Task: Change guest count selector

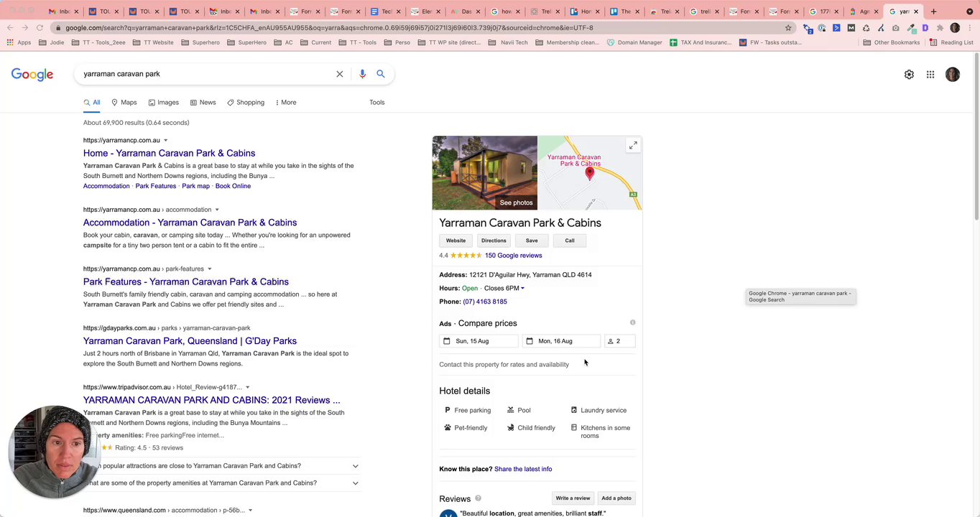Action: point(621,341)
